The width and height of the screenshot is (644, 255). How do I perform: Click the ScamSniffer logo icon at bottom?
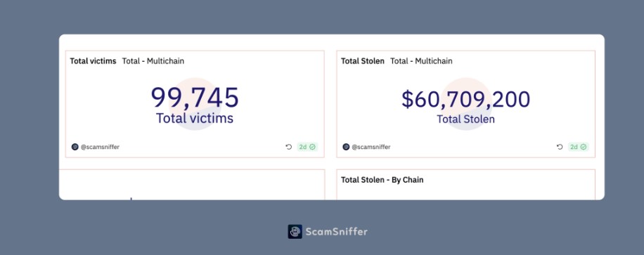295,232
